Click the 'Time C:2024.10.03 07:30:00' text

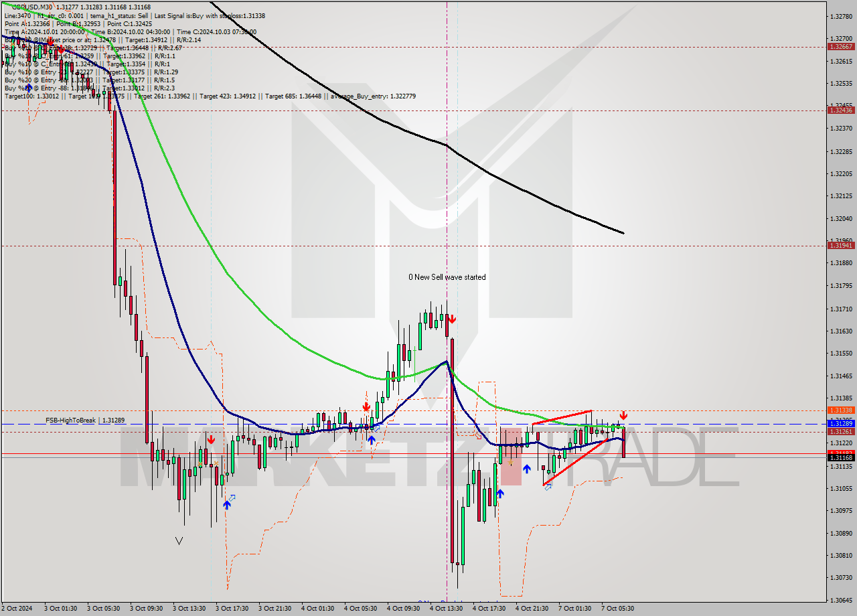pyautogui.click(x=217, y=31)
